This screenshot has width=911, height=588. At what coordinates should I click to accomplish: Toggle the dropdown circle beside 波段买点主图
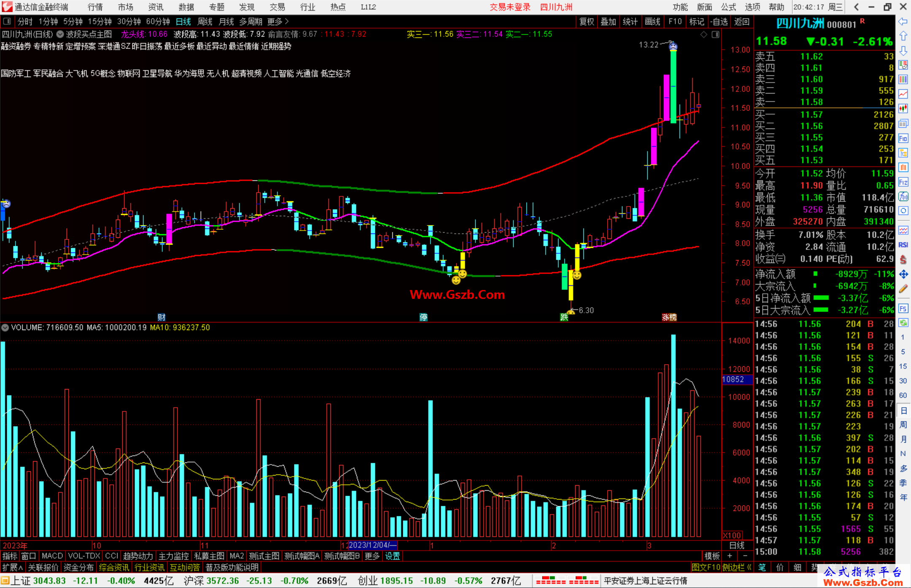click(x=60, y=34)
